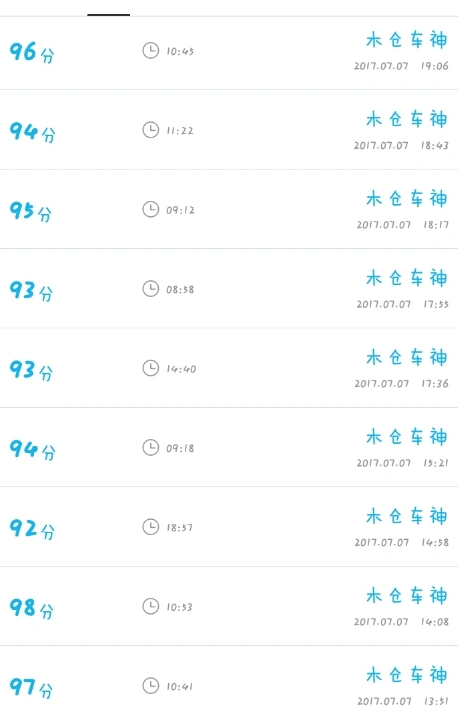Select the active tab underline indicator at top
Viewport: 458px width, 720px height.
point(108,15)
